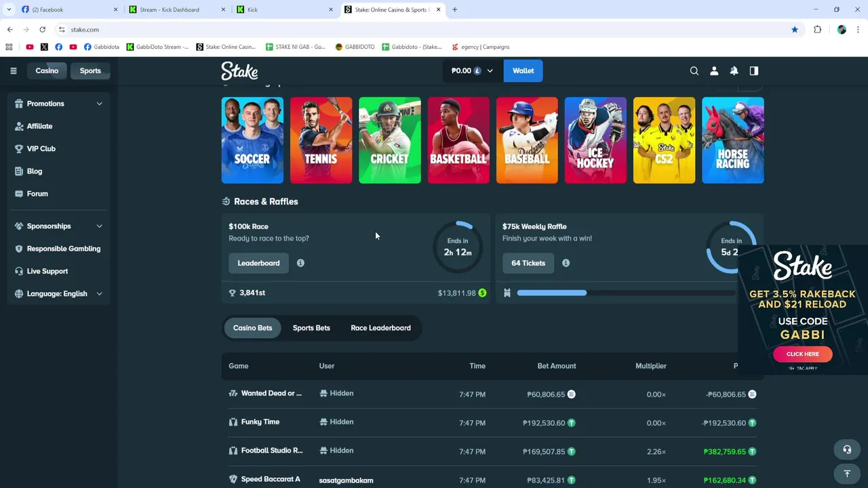Screen dimensions: 868x488
Task: Switch to the Facebook browser tab
Action: [68, 9]
